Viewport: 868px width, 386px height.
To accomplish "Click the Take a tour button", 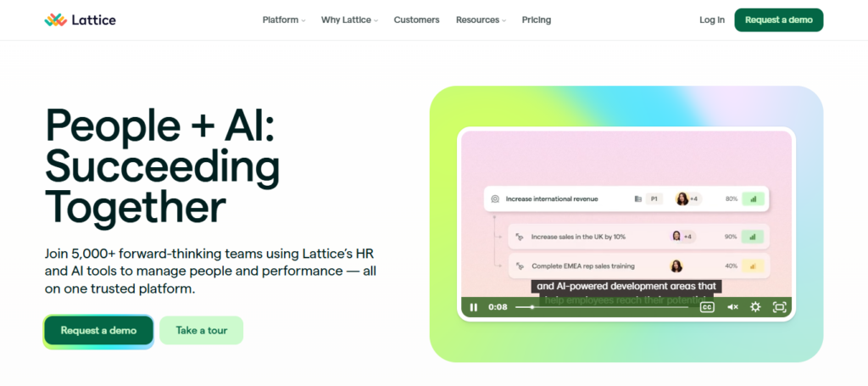I will coord(202,331).
